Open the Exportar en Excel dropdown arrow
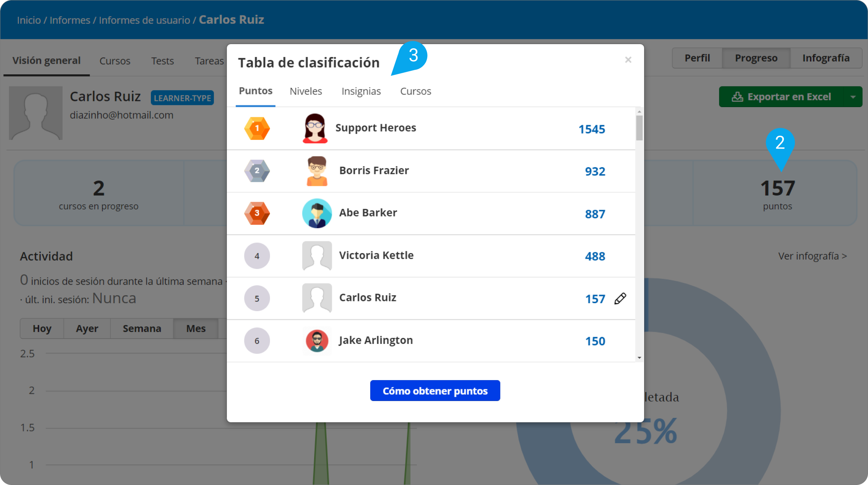 [x=853, y=97]
